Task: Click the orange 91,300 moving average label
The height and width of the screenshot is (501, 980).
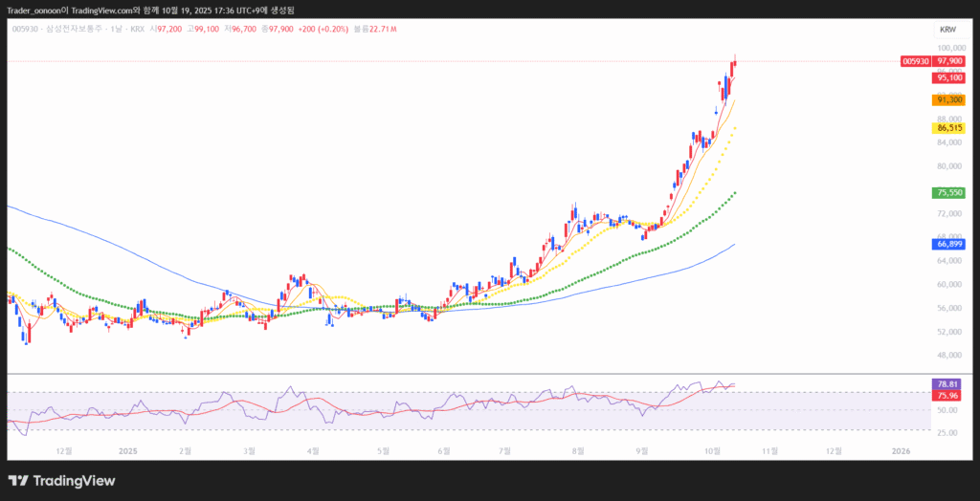Action: point(948,99)
